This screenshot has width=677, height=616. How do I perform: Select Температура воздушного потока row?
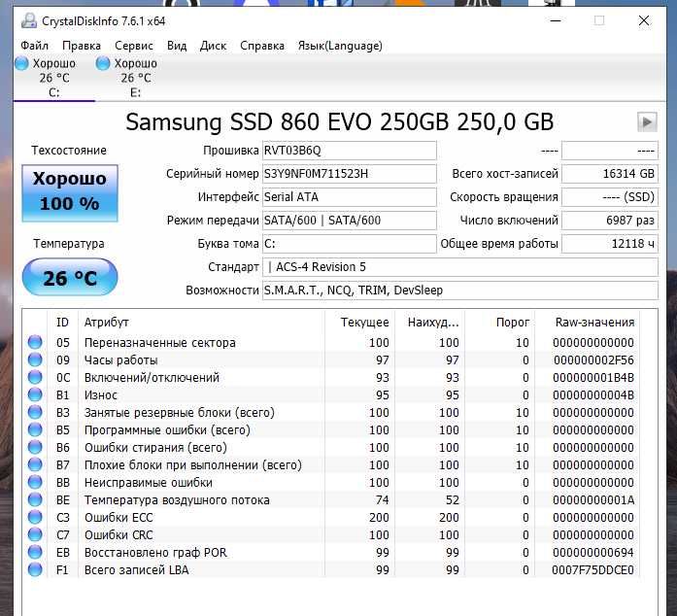[331, 499]
